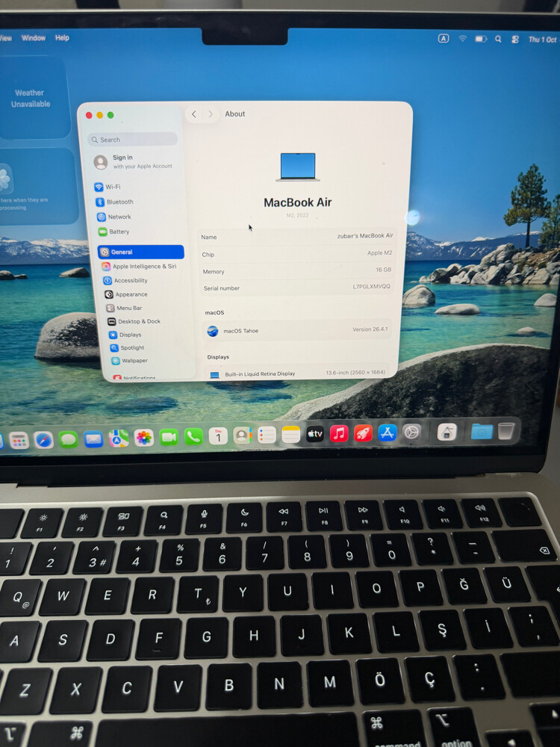Open the Apps launcher grid in the Dock
The width and height of the screenshot is (560, 747).
tap(19, 441)
